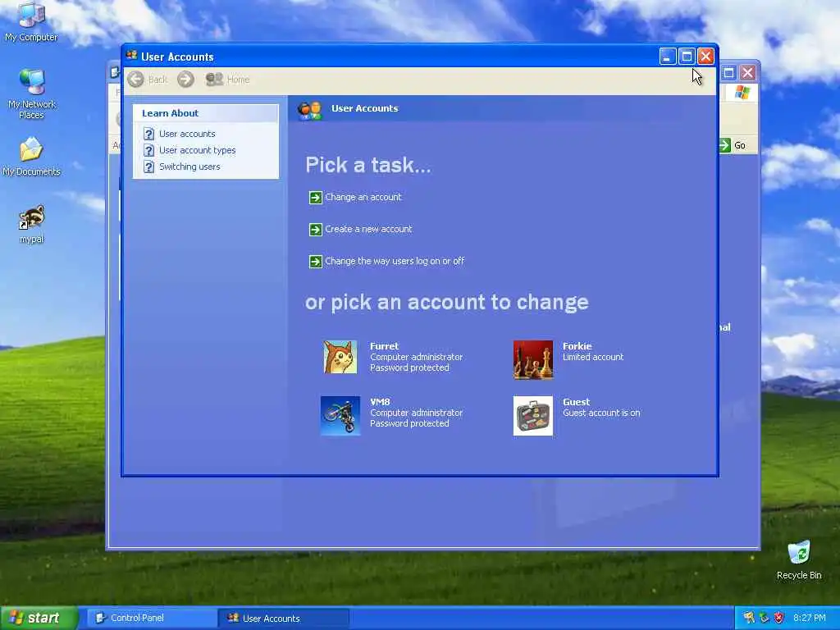
Task: Click the User Accounts header icon
Action: 309,110
